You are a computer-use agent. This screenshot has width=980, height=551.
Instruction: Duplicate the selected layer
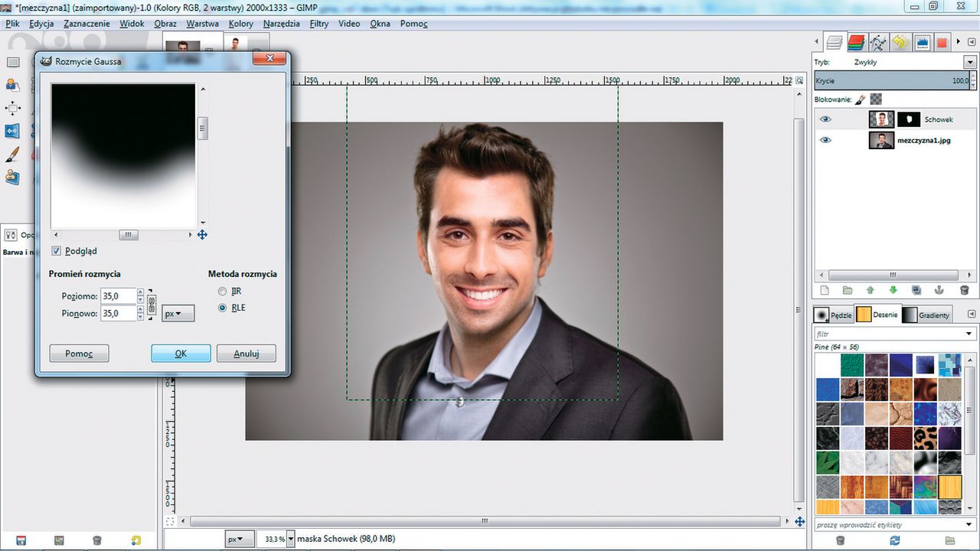916,291
